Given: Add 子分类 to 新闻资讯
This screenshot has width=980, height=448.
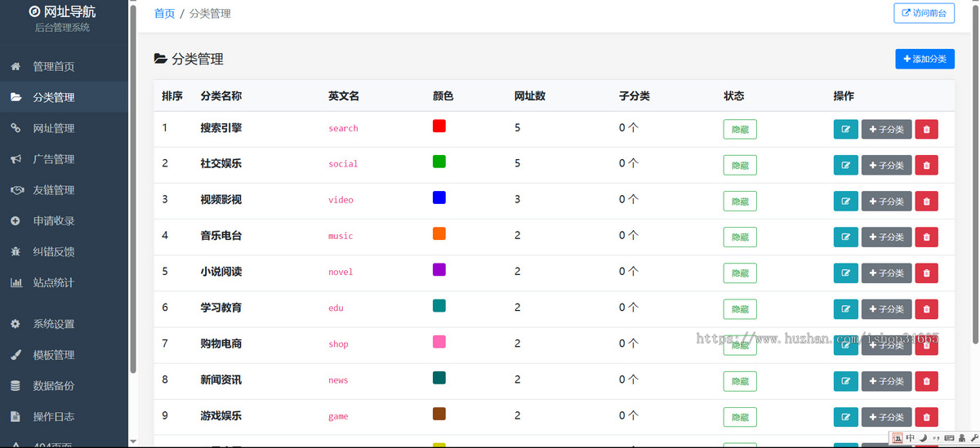Looking at the screenshot, I should click(x=887, y=380).
